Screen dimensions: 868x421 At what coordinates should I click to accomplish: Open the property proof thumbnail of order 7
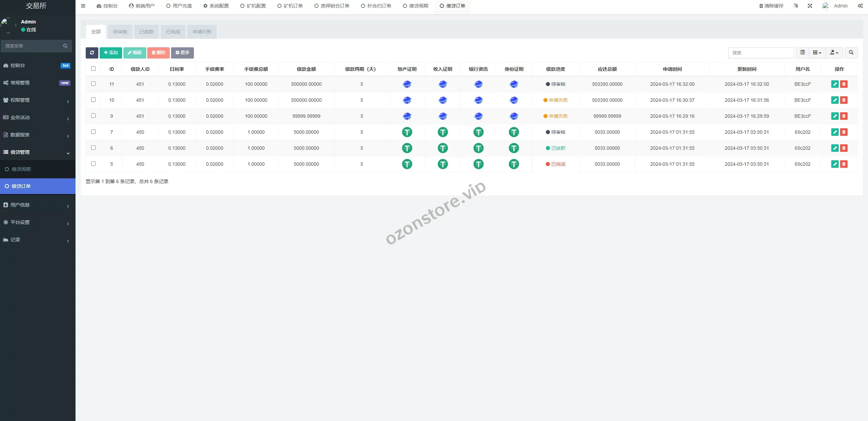click(x=407, y=132)
